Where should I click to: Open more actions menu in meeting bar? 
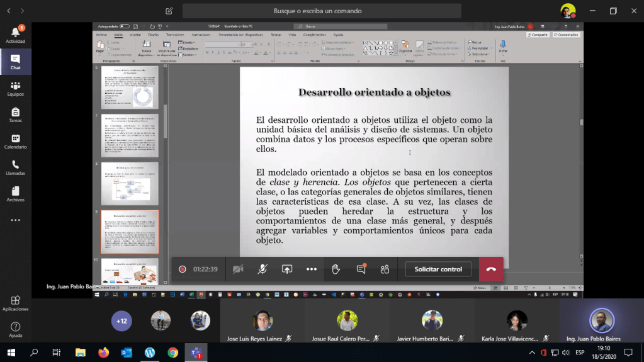pyautogui.click(x=312, y=269)
